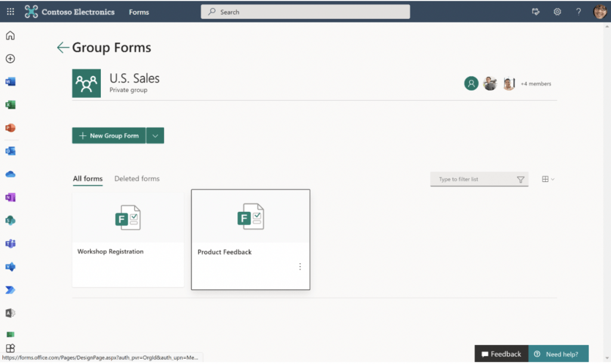The width and height of the screenshot is (611, 364).
Task: Click the Feedback button at bottom
Action: (x=501, y=354)
